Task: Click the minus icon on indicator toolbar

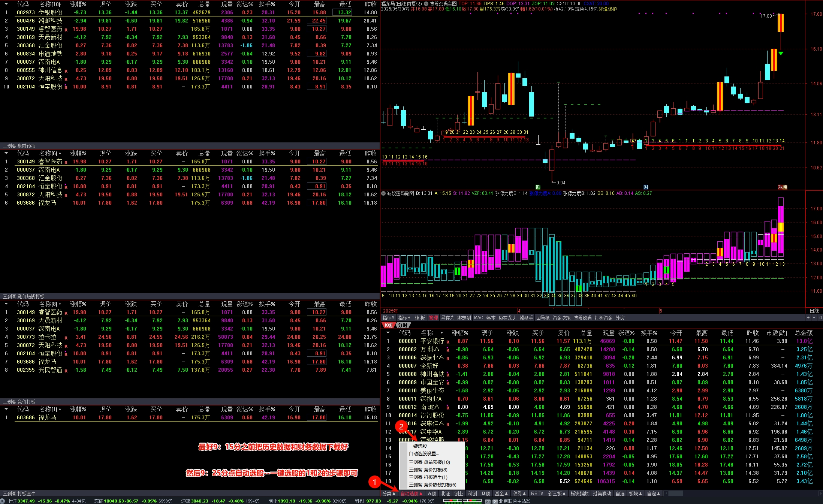Action: click(814, 318)
